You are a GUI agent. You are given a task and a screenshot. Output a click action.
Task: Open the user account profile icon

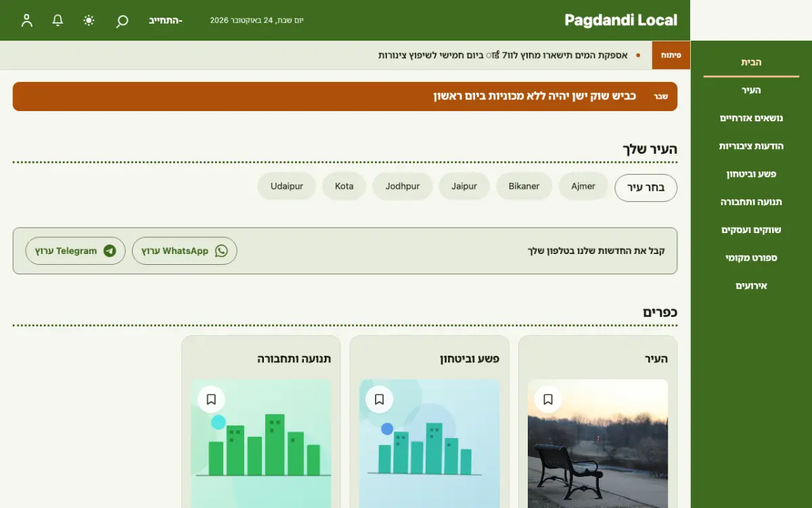coord(27,20)
